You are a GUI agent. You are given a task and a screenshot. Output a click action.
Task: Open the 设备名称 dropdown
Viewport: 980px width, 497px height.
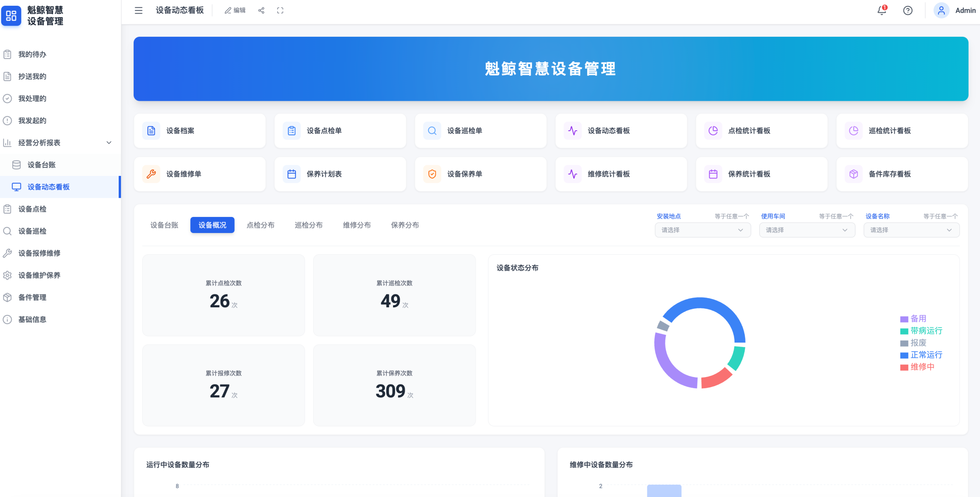point(911,230)
